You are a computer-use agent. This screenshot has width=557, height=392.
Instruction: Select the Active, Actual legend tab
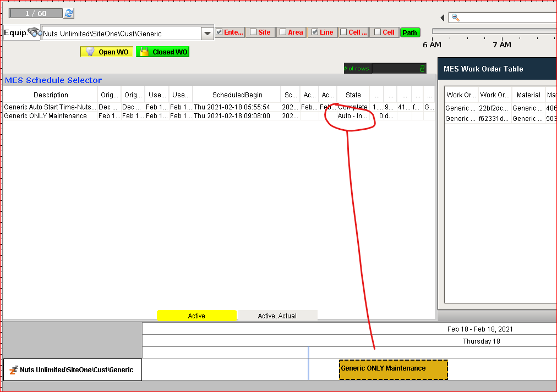[x=277, y=316]
